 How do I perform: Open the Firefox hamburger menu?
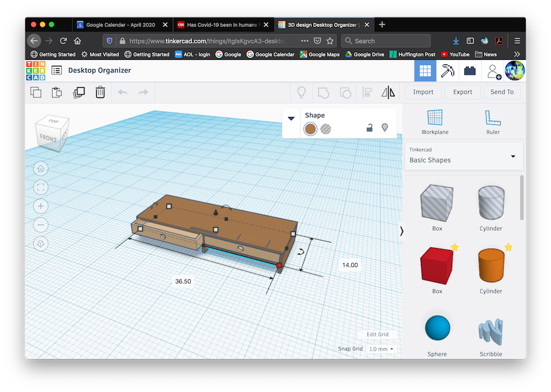coord(517,41)
